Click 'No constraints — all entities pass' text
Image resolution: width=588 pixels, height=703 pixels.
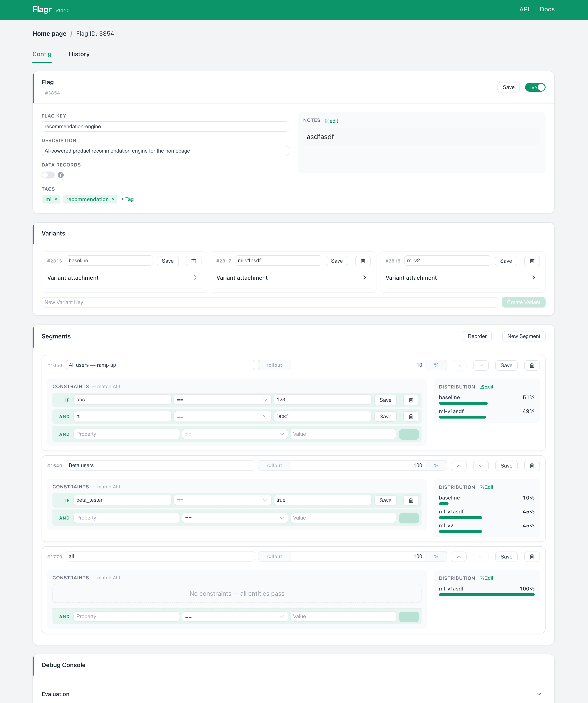[x=237, y=594]
